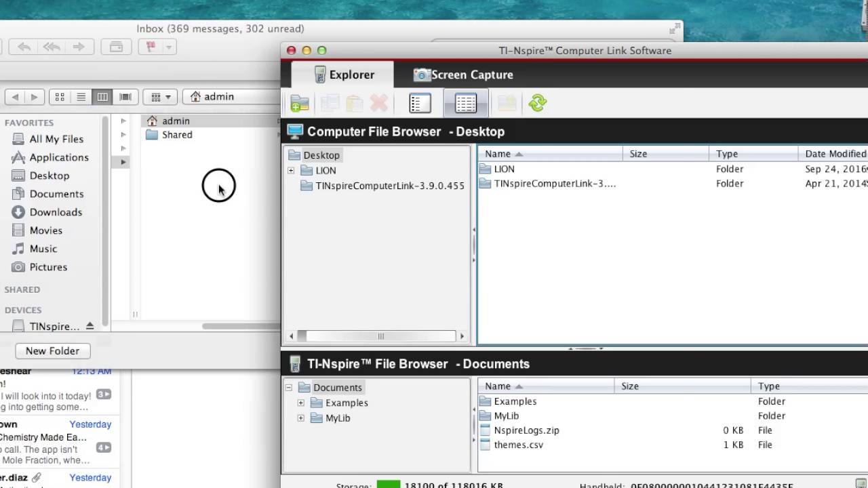Click the New Folder button
Image resolution: width=868 pixels, height=488 pixels.
(x=52, y=350)
